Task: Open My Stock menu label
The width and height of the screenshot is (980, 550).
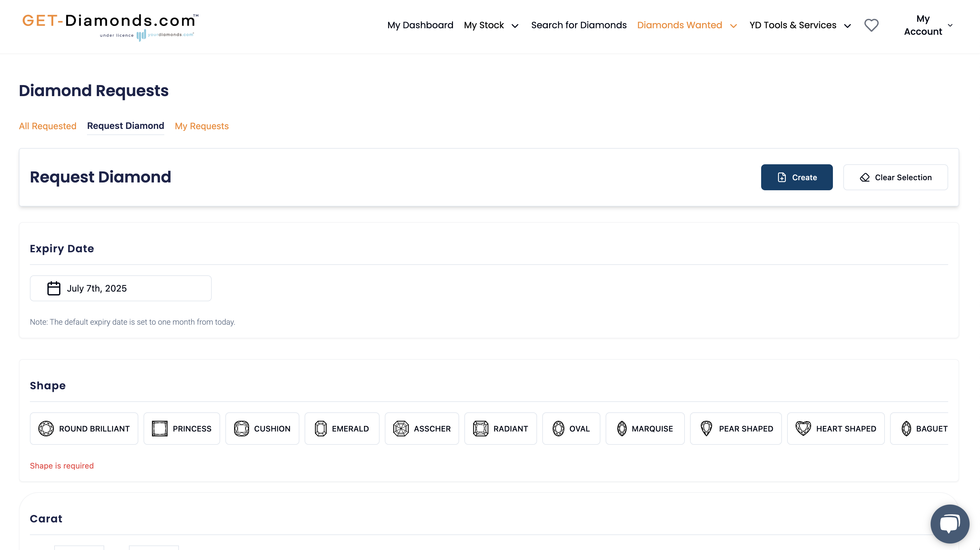Action: (484, 25)
